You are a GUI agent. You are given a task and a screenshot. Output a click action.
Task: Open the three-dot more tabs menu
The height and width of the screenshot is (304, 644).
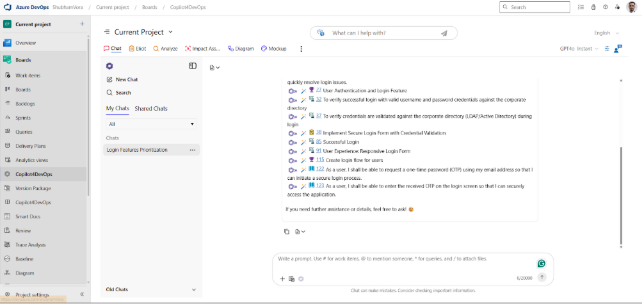point(301,49)
